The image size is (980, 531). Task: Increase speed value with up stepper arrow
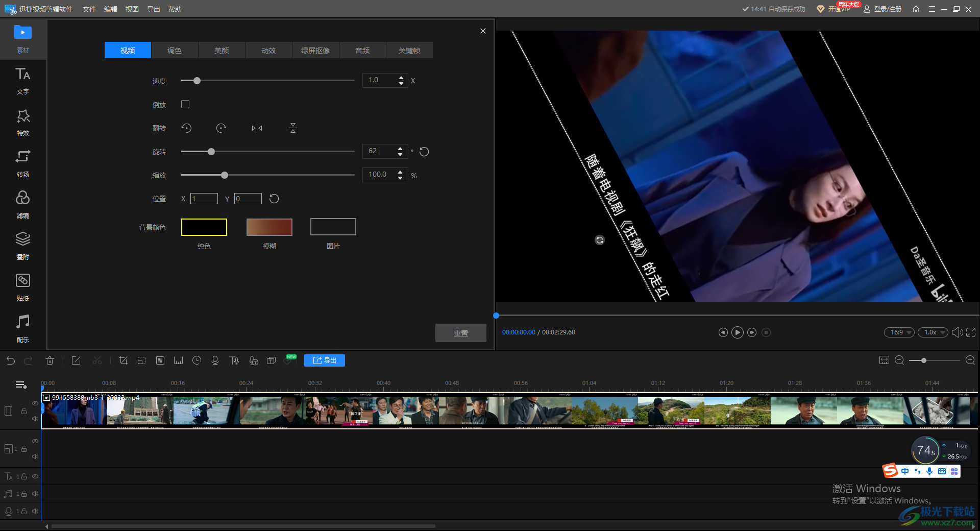[x=401, y=78]
